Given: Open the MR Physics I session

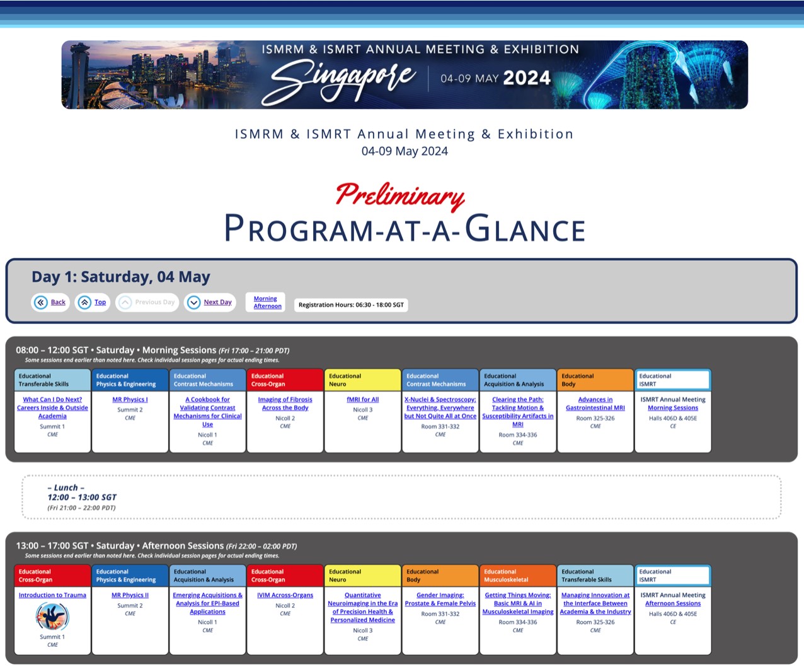Looking at the screenshot, I should click(130, 400).
